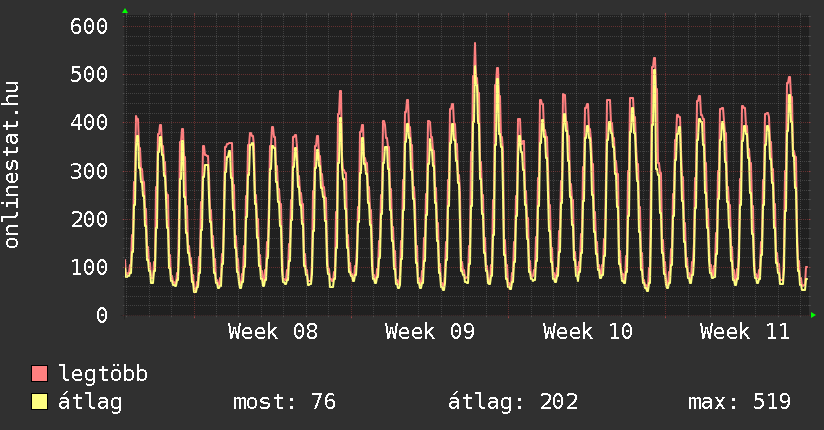Click the "átlag: 202" average statistic
824x430 pixels.
click(x=513, y=402)
